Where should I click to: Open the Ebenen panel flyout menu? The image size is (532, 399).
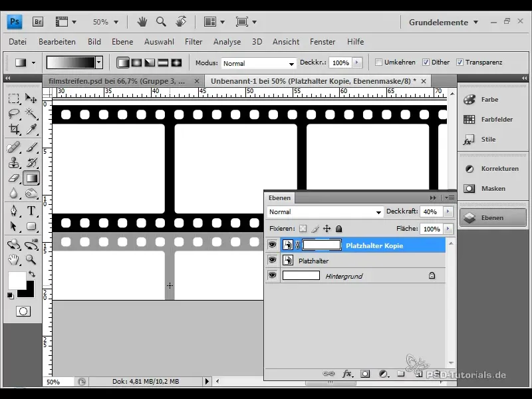(x=450, y=198)
